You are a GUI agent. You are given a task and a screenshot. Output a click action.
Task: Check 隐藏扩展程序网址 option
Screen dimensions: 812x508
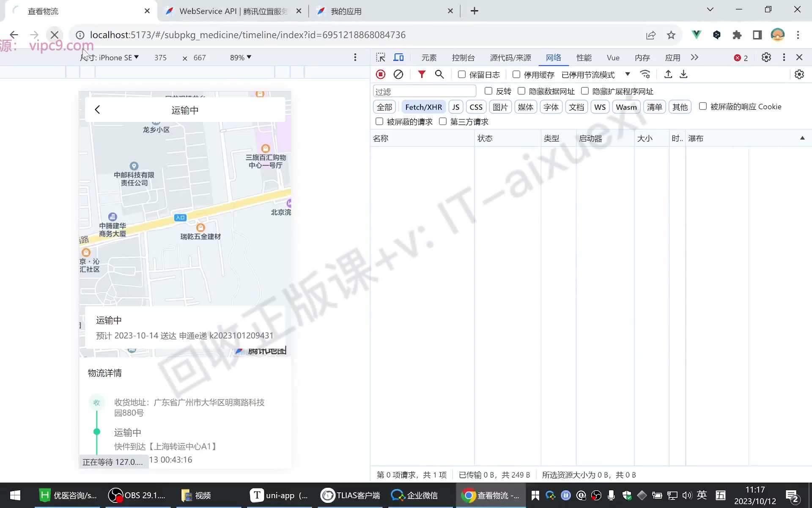click(585, 91)
